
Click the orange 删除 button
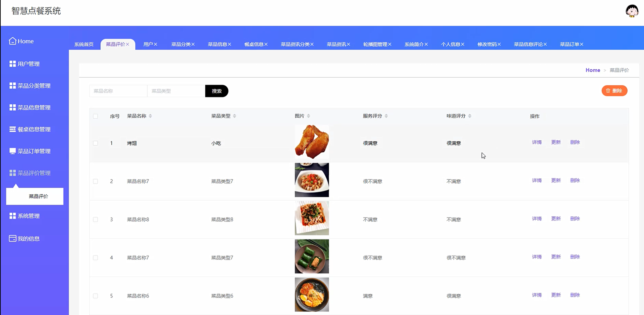[x=615, y=91]
